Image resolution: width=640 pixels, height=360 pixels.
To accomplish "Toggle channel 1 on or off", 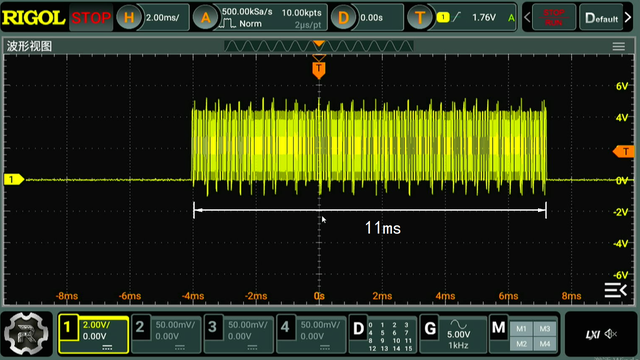I will [93, 334].
